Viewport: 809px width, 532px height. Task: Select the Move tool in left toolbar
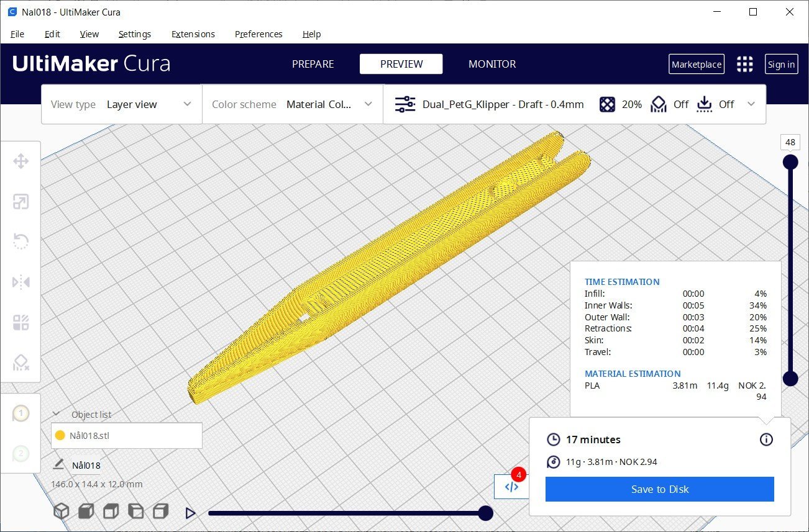[21, 162]
